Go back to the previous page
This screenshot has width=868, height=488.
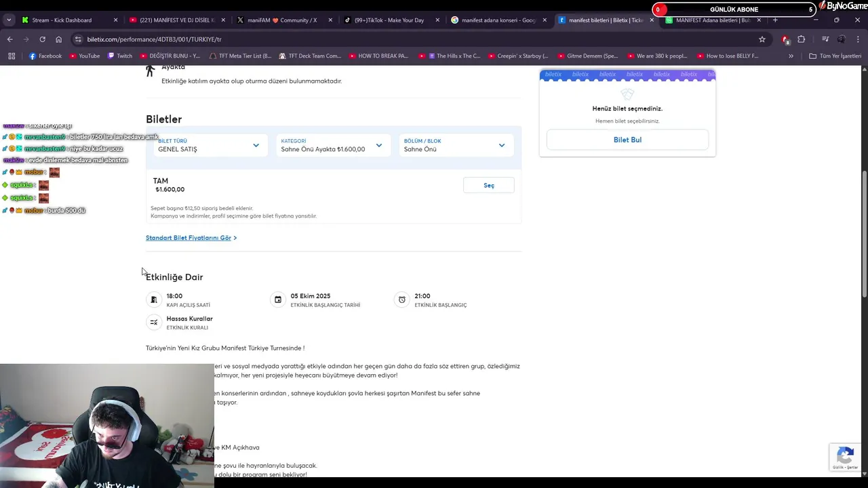pos(10,39)
